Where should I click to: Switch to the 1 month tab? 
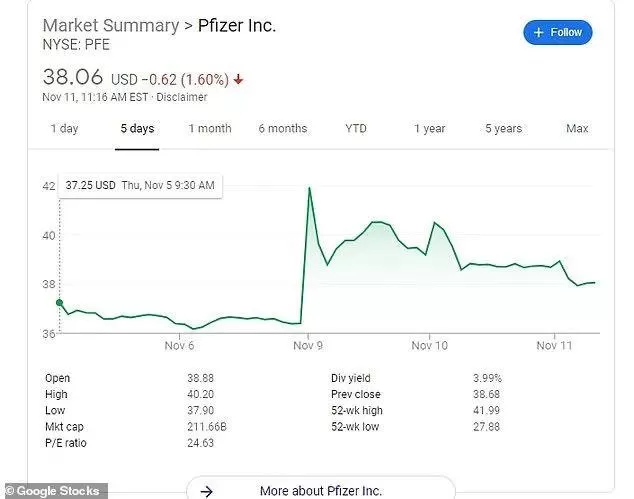coord(210,129)
